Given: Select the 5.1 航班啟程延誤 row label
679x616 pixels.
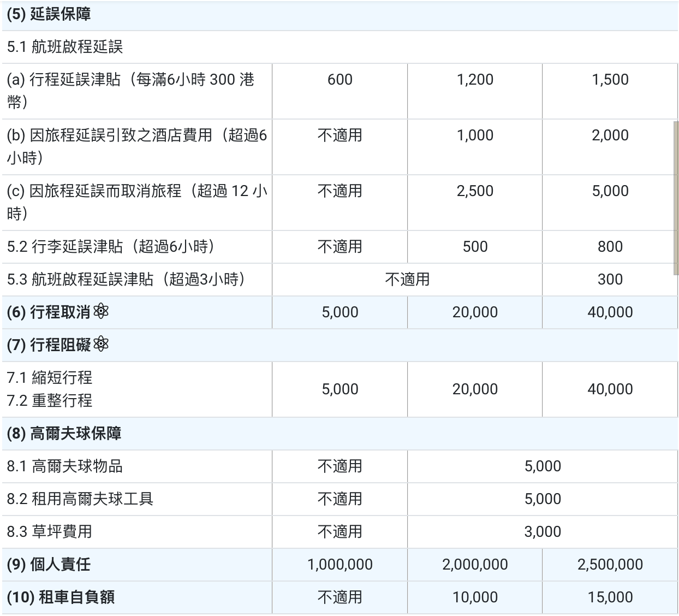Looking at the screenshot, I should pyautogui.click(x=65, y=47).
